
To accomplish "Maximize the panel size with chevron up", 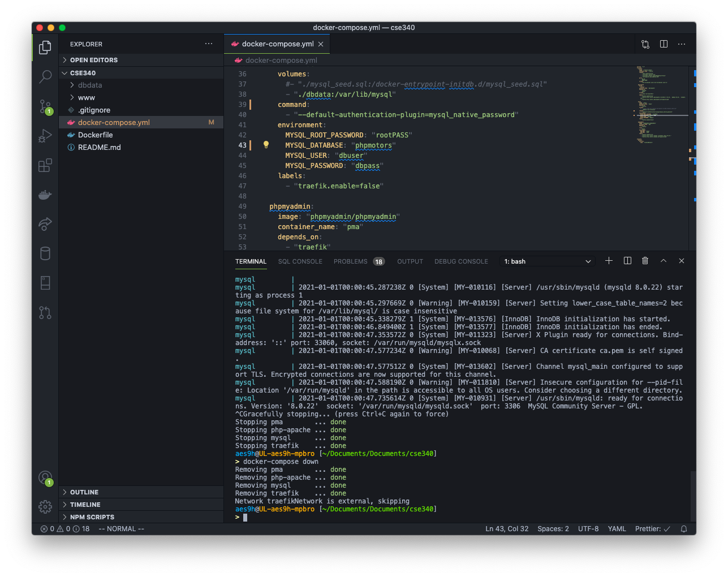I will 664,261.
